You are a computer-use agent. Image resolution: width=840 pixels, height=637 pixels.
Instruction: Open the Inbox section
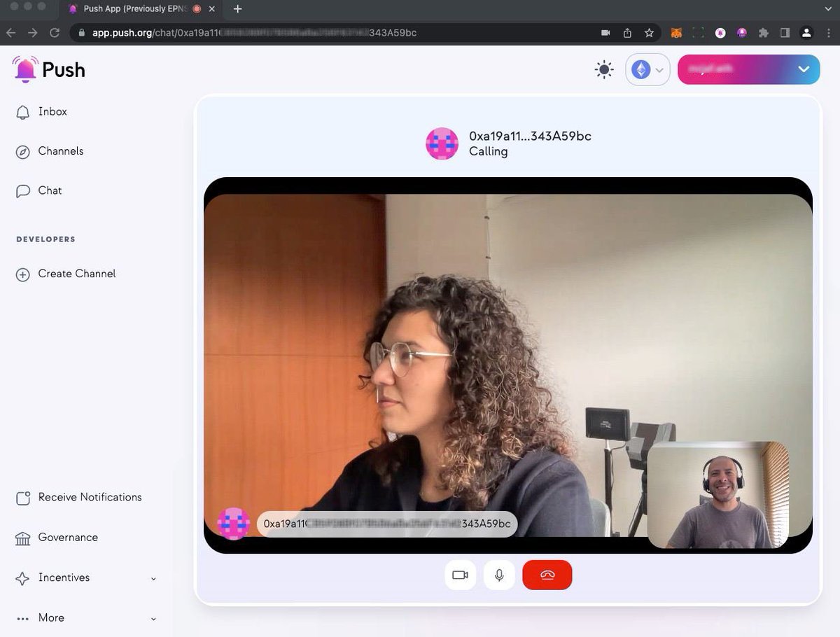coord(42,112)
